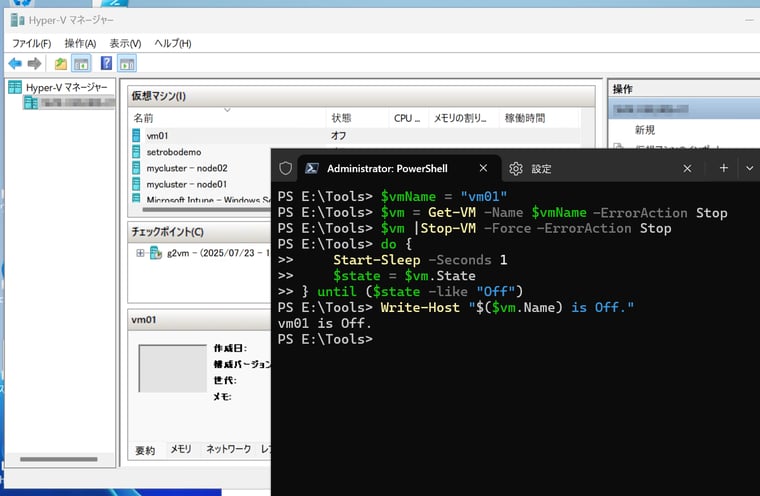Toggle the console tree pane icon
This screenshot has width=760, height=496.
(x=81, y=63)
